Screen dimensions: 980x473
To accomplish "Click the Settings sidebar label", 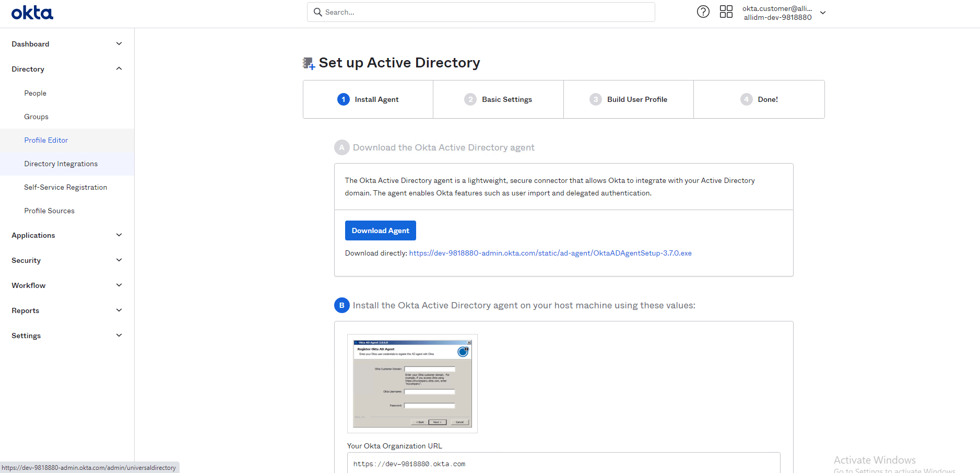I will pyautogui.click(x=26, y=336).
